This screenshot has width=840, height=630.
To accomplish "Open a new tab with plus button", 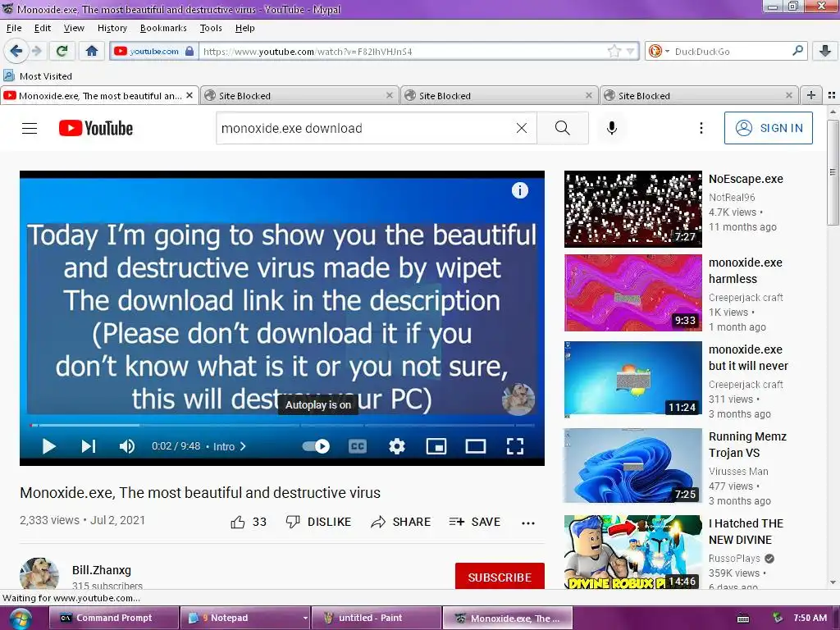I will pos(811,95).
